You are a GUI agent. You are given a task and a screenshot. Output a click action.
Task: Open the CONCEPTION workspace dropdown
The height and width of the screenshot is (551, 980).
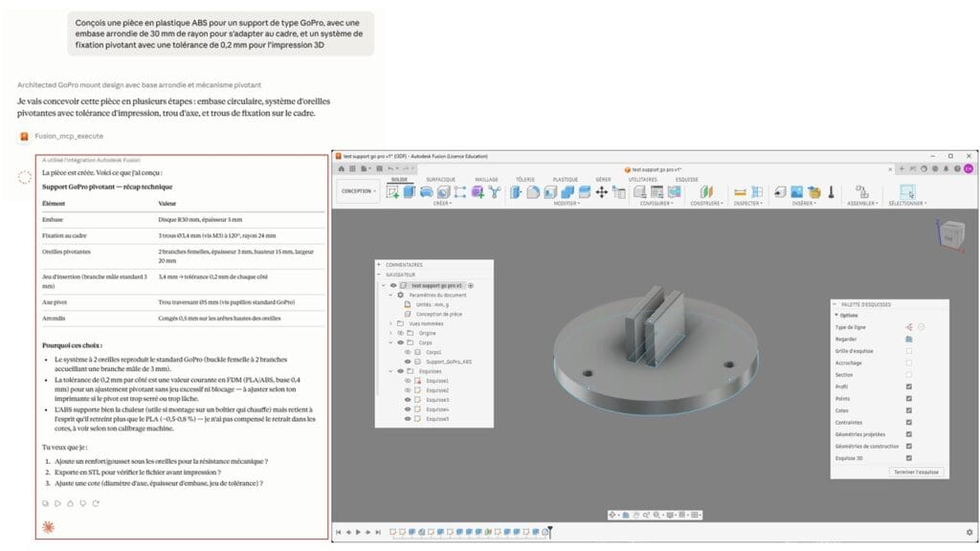click(359, 191)
